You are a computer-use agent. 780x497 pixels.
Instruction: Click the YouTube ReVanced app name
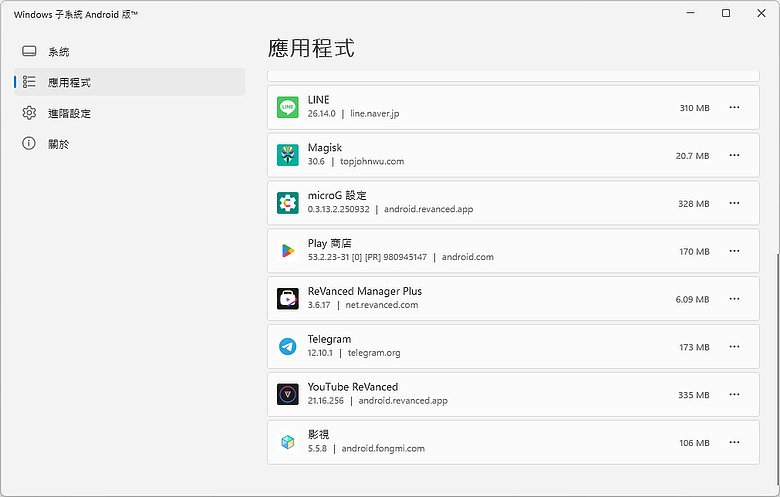tap(353, 387)
